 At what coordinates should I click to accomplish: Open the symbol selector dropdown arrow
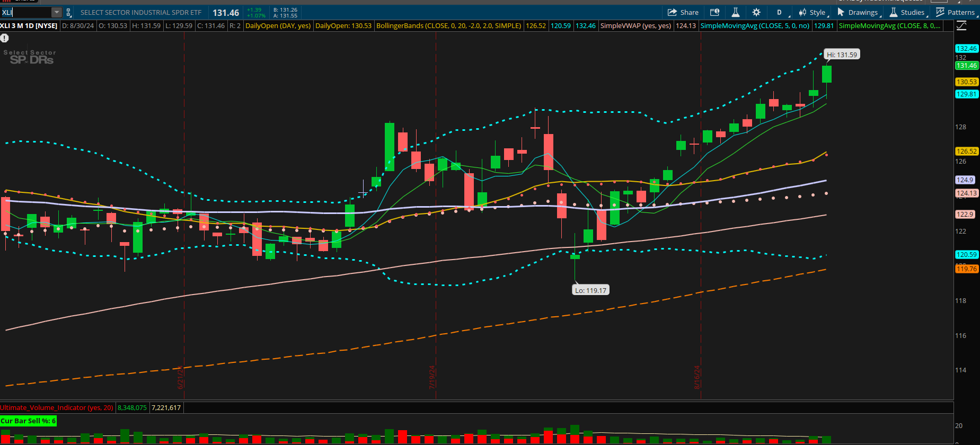pos(57,12)
